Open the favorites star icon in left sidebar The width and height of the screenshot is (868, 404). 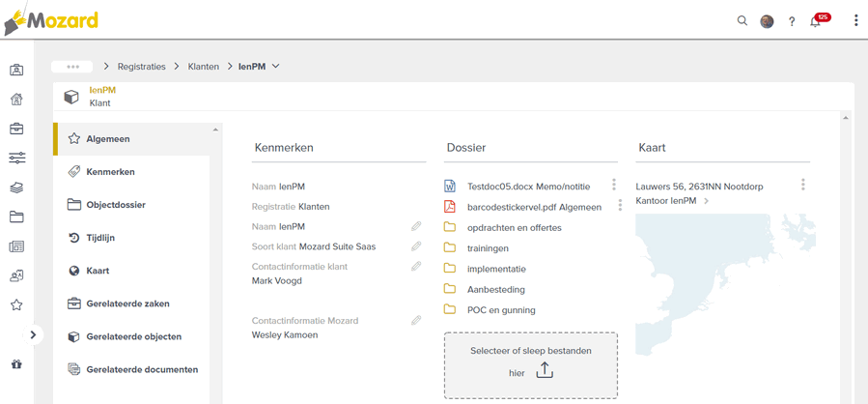(16, 304)
